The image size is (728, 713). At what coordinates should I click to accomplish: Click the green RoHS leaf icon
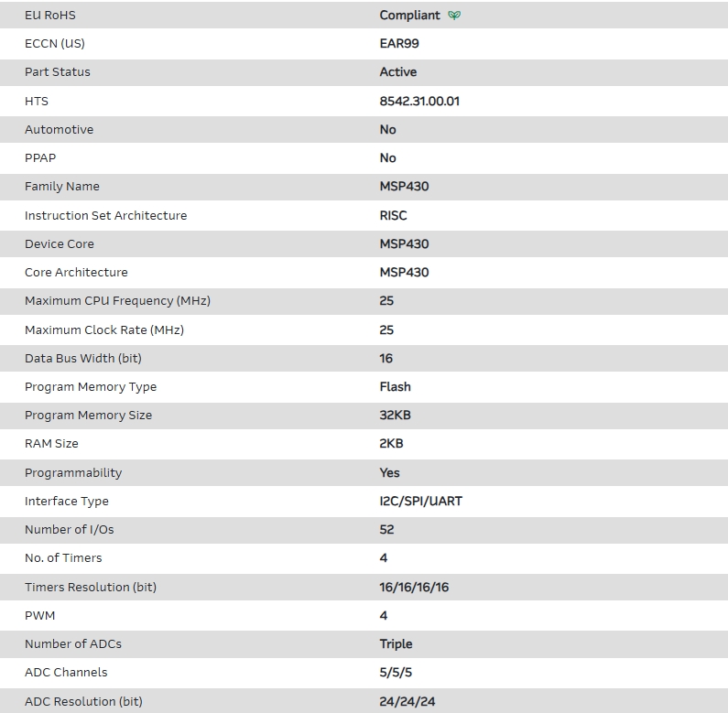[455, 16]
